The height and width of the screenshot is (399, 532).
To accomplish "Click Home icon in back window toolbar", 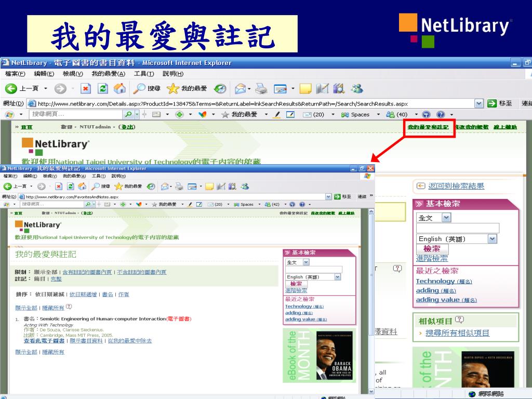I will point(119,88).
